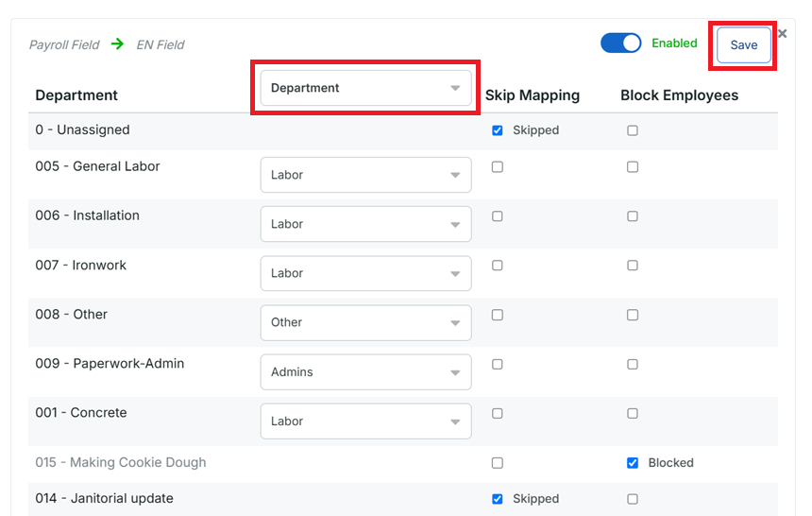Viewport: 812px width, 516px height.
Task: Check Block Employees for 009 - Paperwork-Admin
Action: 633,364
